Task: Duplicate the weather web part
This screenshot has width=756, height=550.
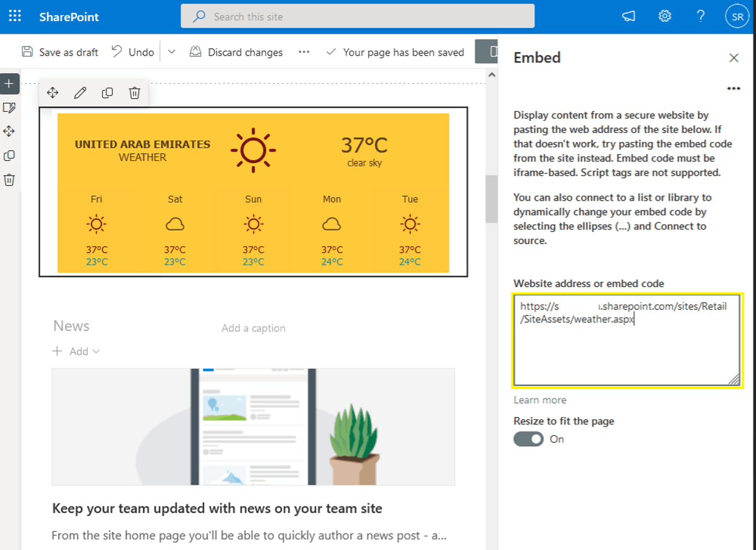Action: 107,92
